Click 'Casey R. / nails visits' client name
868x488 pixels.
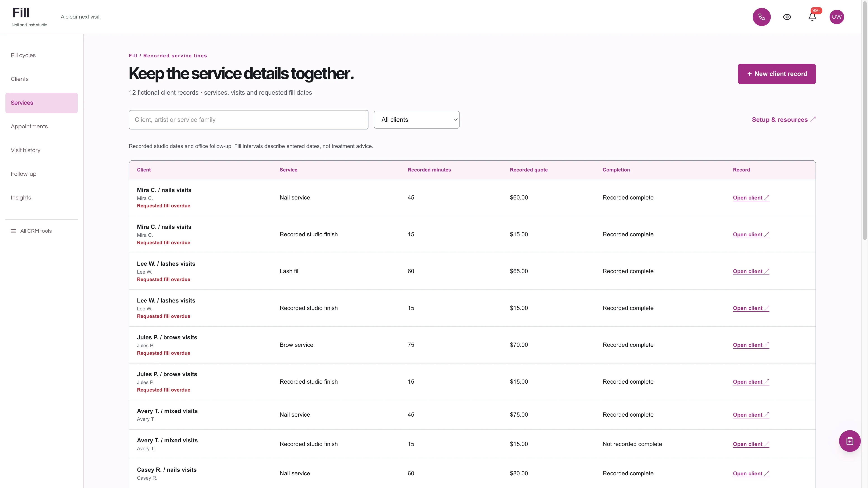[166, 470]
